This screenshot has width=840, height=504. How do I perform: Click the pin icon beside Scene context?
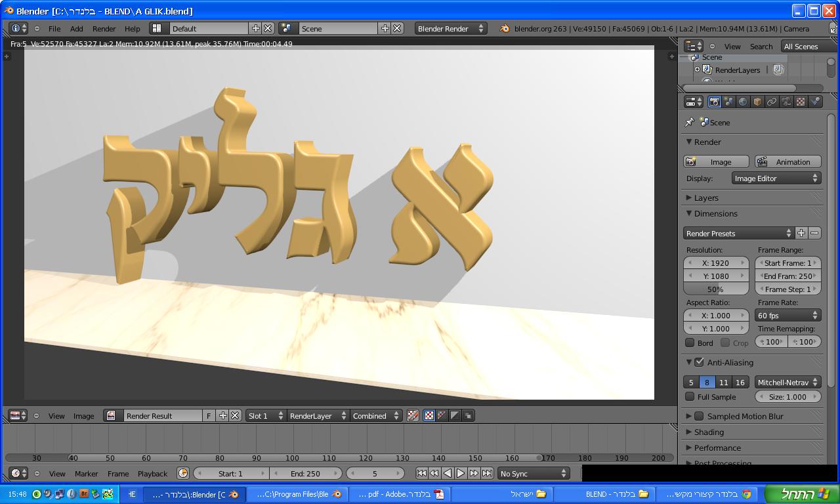(x=689, y=122)
